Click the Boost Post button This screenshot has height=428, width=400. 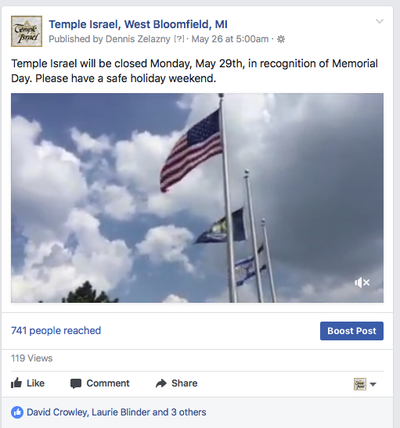point(352,331)
